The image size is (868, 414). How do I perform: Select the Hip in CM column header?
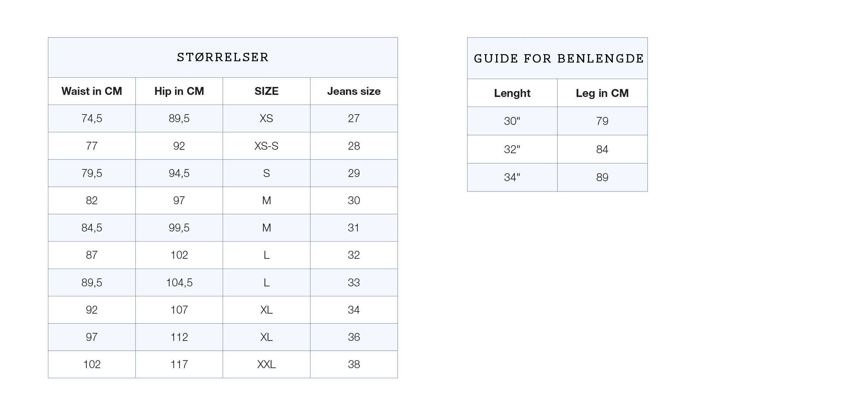click(x=179, y=91)
